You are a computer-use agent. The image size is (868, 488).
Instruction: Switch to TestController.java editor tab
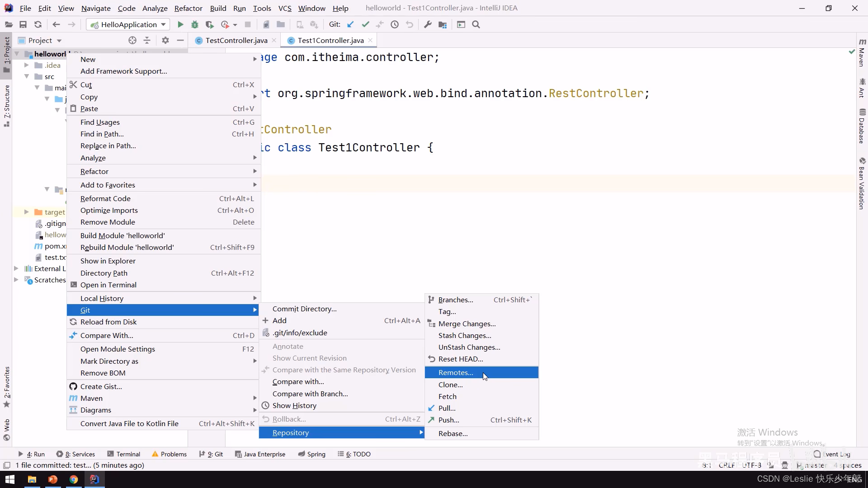(236, 40)
